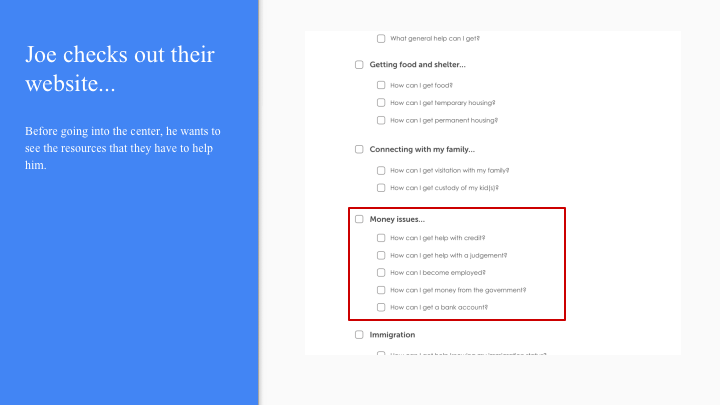
Task: Select the paragraph starting 'Before going into the center'
Action: [x=123, y=147]
